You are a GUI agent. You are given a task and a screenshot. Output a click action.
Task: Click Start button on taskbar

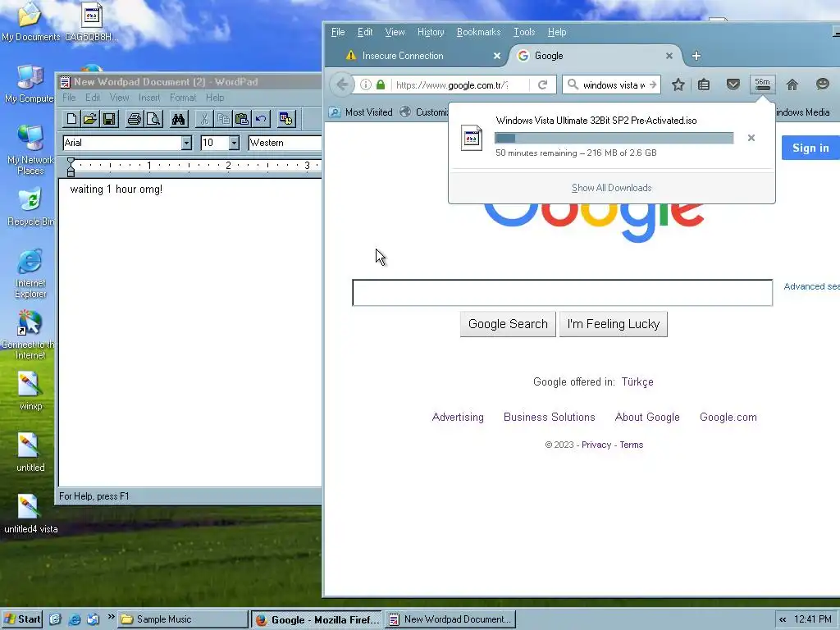click(21, 619)
